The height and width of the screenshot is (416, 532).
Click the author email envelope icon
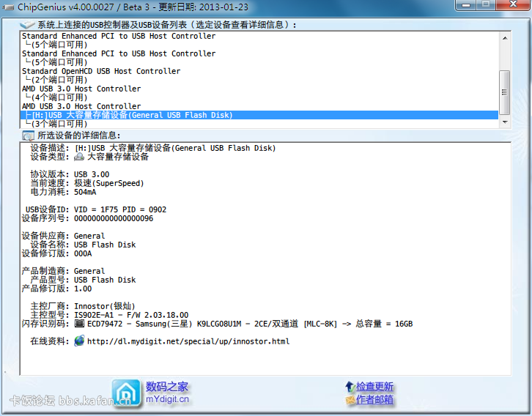pos(350,400)
